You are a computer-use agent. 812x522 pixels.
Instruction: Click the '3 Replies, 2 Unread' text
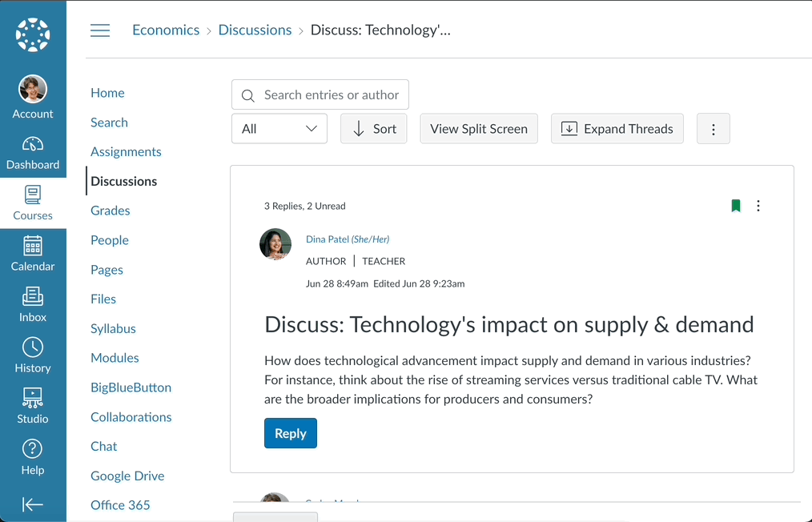click(304, 206)
